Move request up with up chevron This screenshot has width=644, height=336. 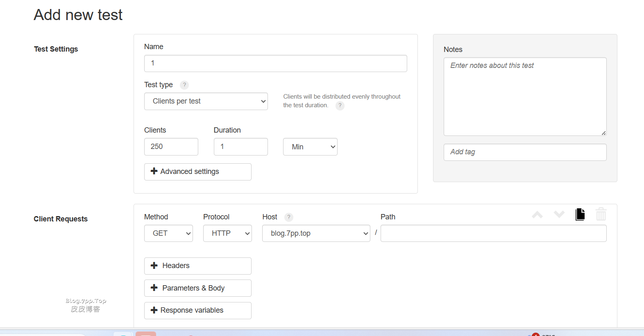(537, 214)
